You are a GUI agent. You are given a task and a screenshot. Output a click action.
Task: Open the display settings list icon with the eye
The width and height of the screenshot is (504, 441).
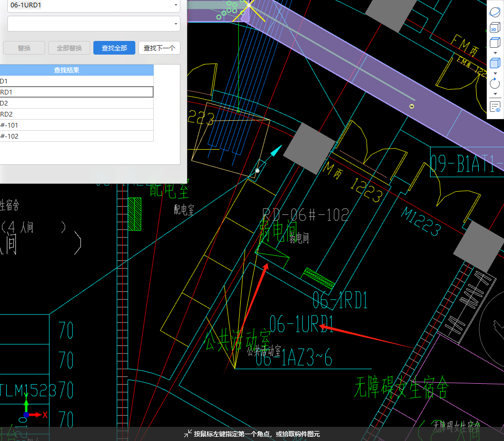[x=495, y=107]
